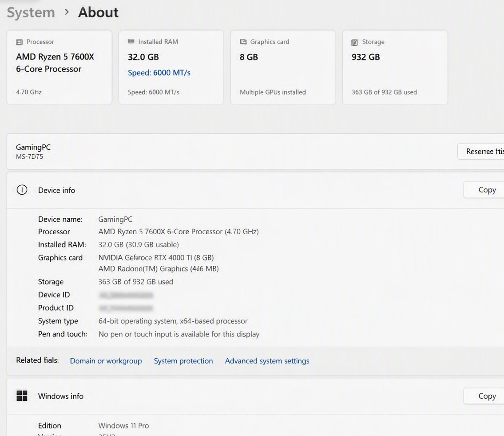This screenshot has width=504, height=436.
Task: Open Domain or workgroup link
Action: (106, 361)
